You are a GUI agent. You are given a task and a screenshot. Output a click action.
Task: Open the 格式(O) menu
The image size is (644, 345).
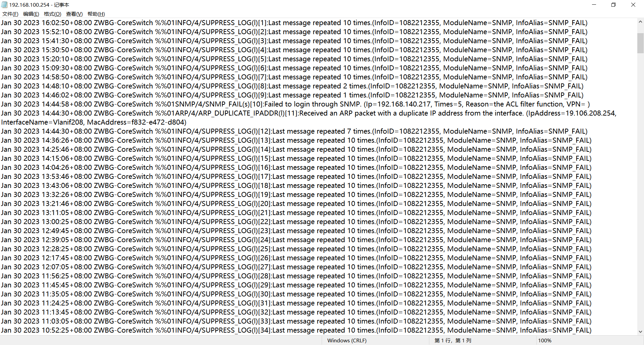[53, 14]
